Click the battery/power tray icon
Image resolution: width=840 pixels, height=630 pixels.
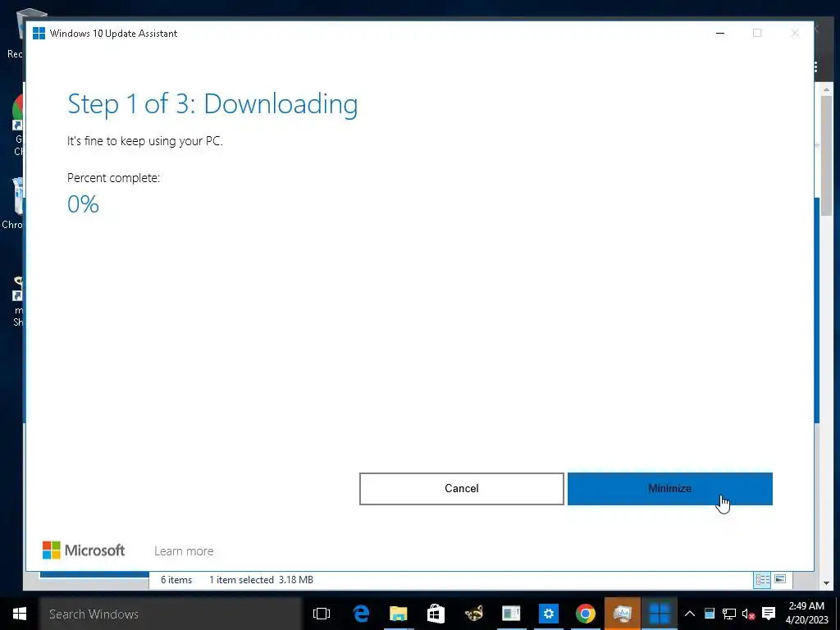pos(710,614)
